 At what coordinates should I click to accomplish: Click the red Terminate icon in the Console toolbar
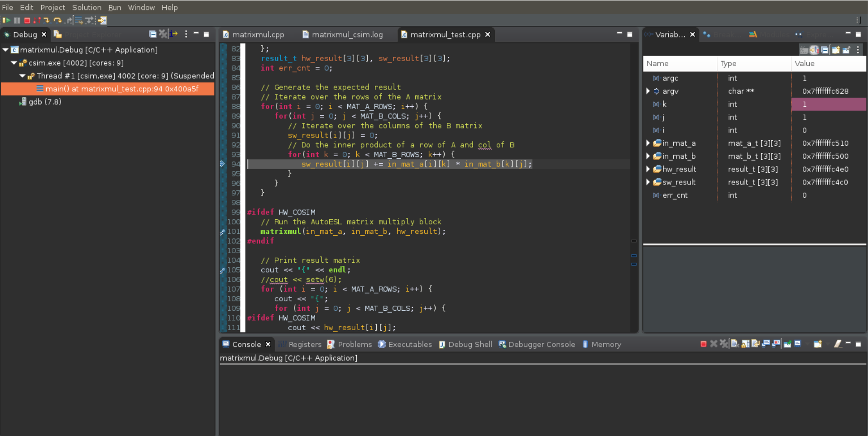tap(703, 344)
